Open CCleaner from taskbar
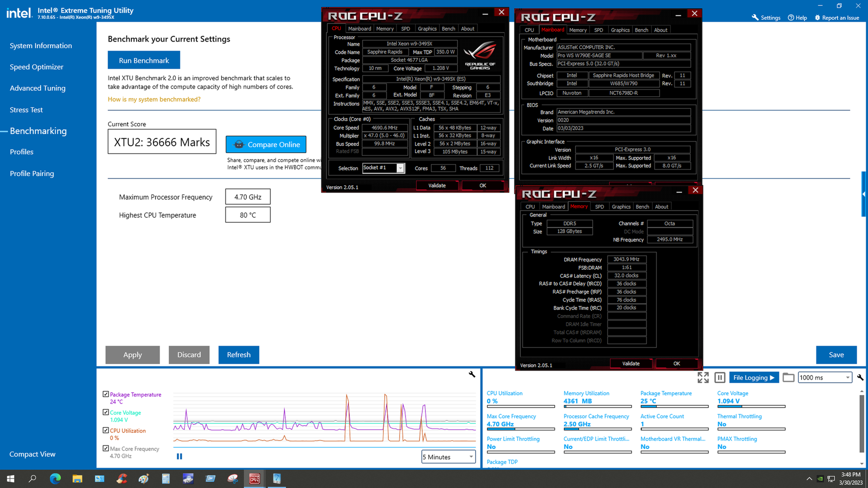 (122, 479)
